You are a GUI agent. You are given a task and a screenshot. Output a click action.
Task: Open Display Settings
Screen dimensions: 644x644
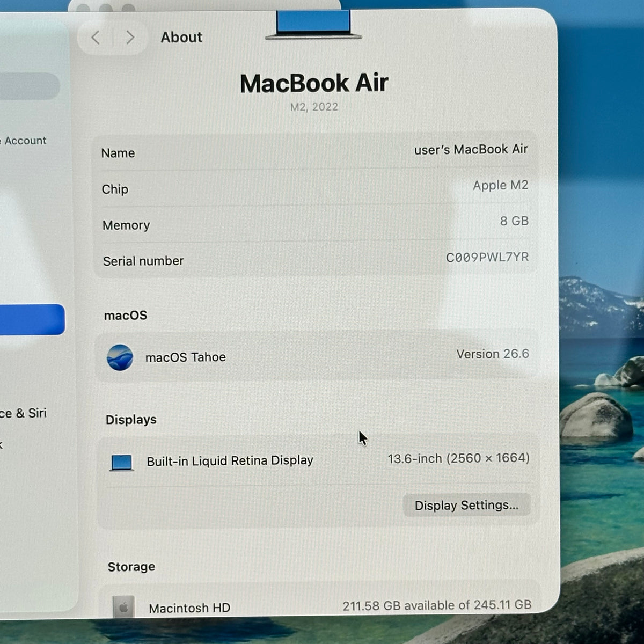[466, 505]
